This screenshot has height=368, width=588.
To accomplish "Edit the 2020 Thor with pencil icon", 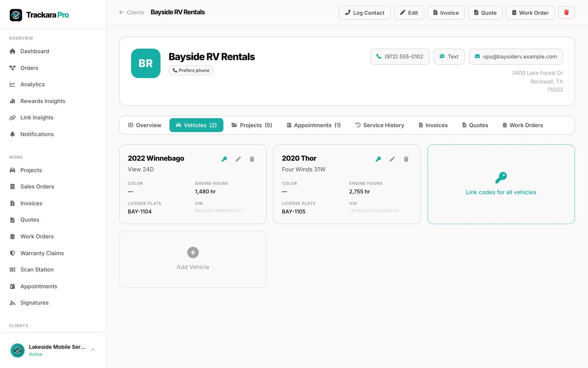I will coord(392,159).
